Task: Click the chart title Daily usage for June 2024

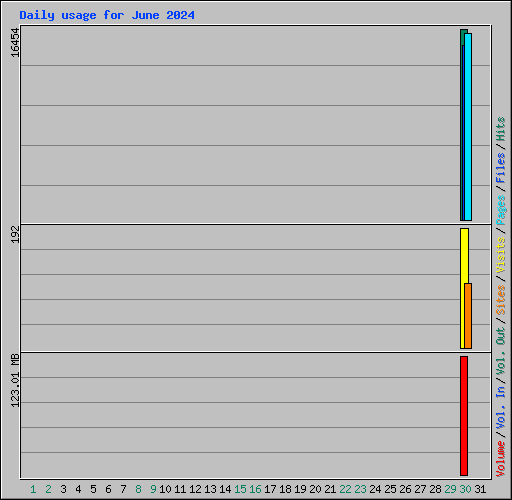Action: tap(107, 15)
